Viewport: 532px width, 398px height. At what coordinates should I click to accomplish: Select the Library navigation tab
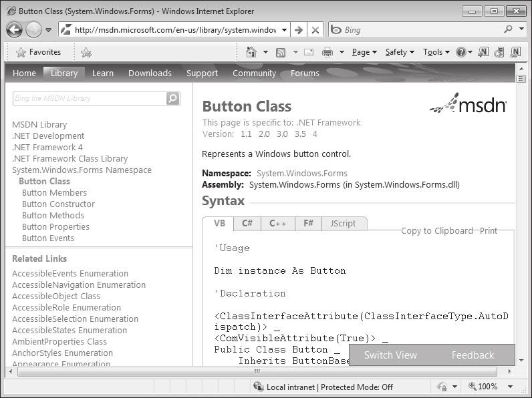(x=63, y=73)
